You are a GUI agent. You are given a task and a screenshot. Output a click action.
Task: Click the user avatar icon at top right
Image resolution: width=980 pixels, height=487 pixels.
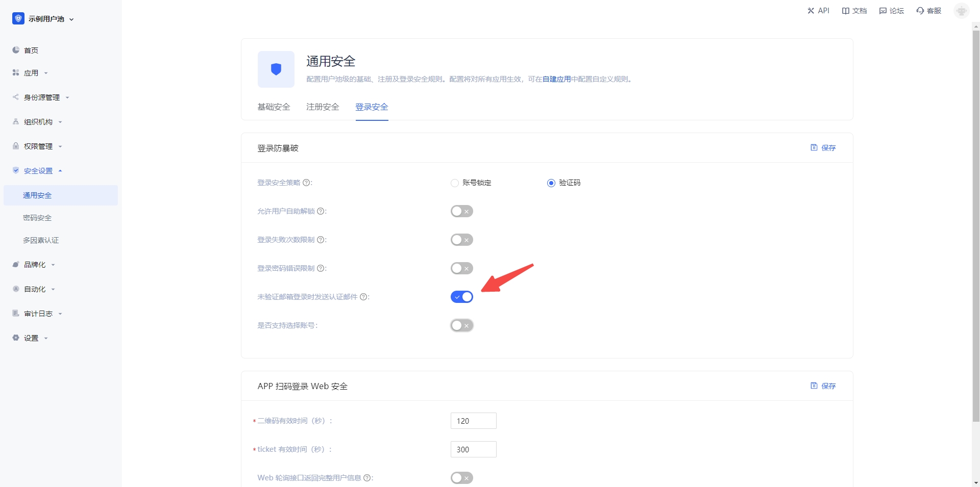pos(961,11)
